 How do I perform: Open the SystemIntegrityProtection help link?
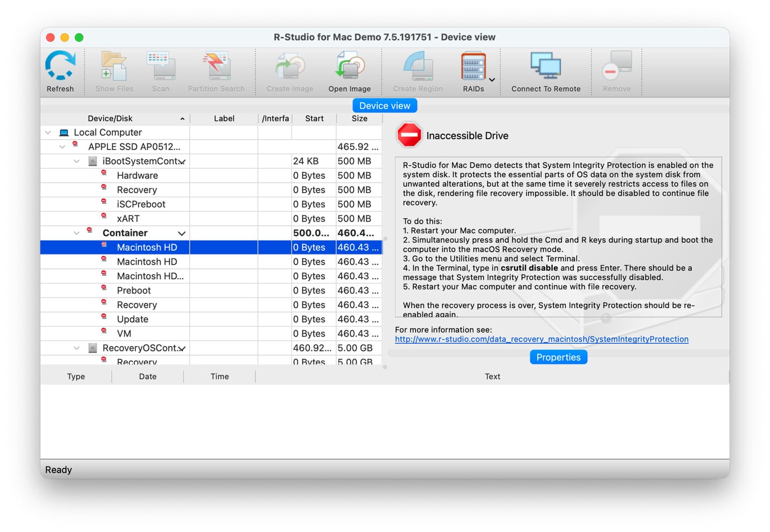[542, 339]
